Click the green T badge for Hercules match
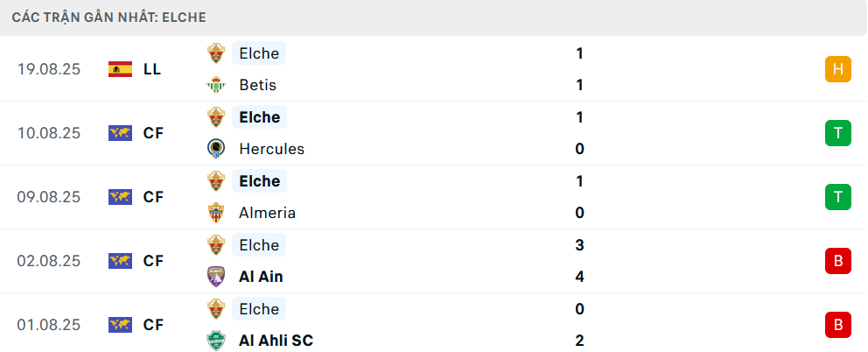Screen dimensions: 868x352 tap(838, 133)
